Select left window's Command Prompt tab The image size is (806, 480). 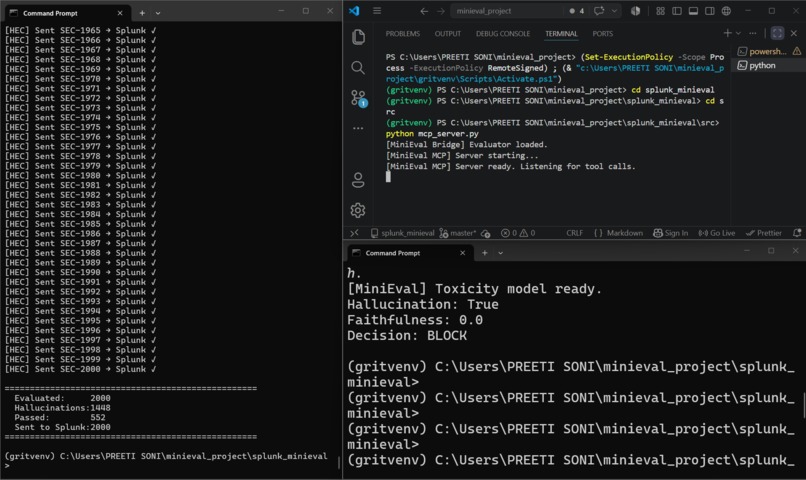click(66, 13)
